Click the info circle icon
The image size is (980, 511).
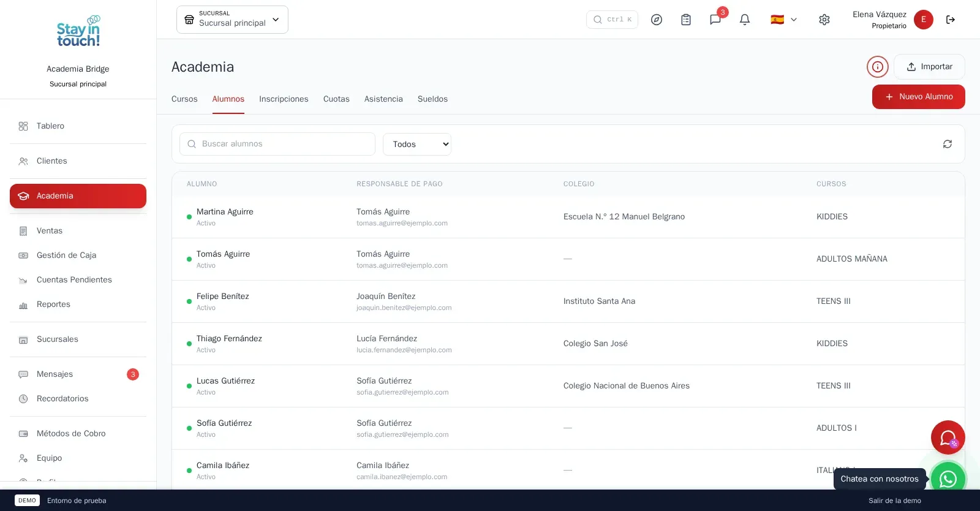878,67
